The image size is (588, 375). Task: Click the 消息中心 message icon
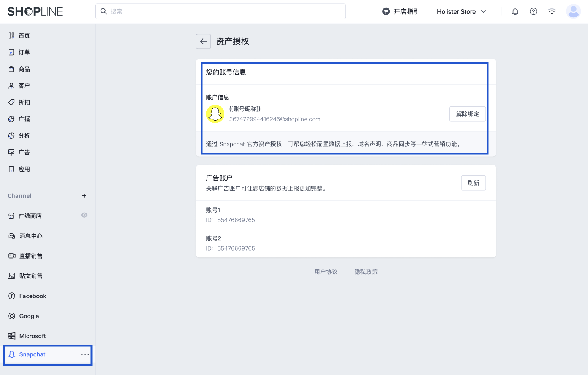12,236
